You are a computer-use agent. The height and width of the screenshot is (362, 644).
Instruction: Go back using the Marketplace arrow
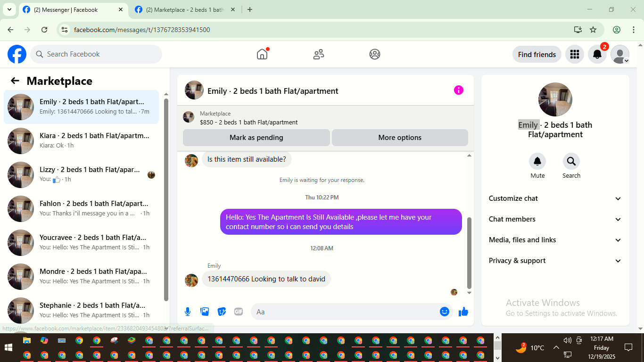[x=15, y=81]
